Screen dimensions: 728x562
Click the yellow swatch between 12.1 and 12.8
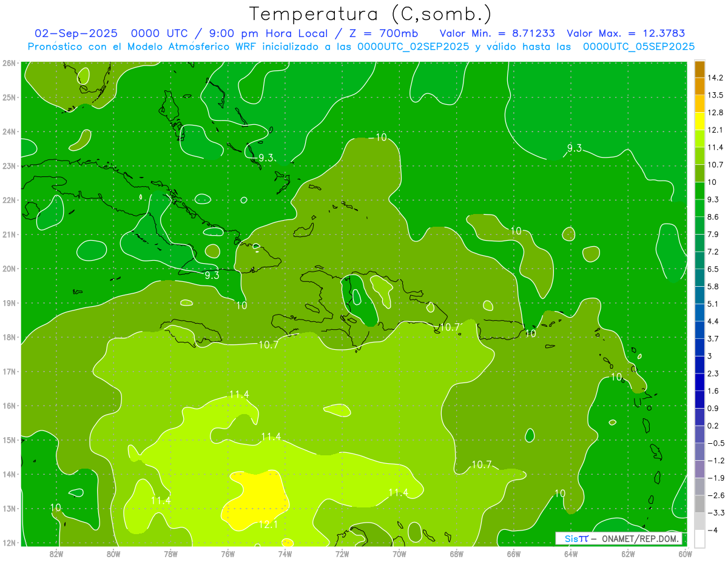tap(699, 121)
